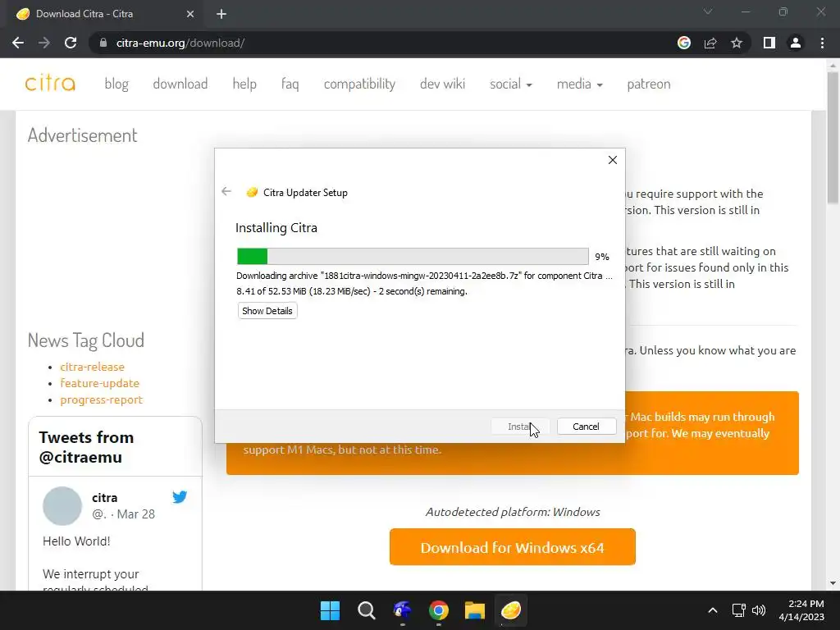
Task: Click the Show Details button
Action: [x=267, y=311]
